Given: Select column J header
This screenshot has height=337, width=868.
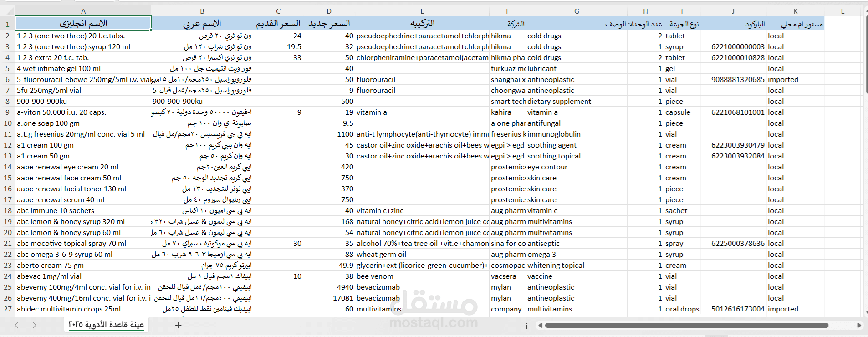Looking at the screenshot, I should [733, 11].
